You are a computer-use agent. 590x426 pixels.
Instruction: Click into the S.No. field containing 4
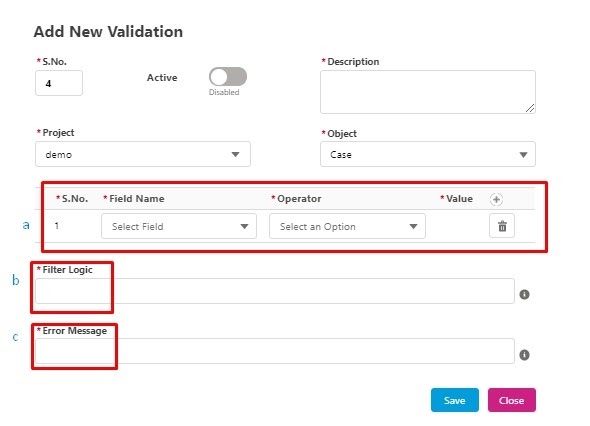point(59,83)
